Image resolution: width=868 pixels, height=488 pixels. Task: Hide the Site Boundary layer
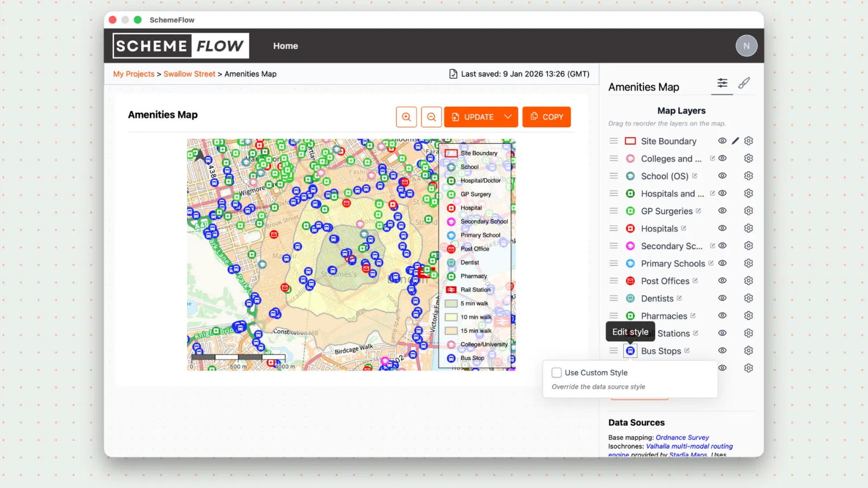pos(722,141)
